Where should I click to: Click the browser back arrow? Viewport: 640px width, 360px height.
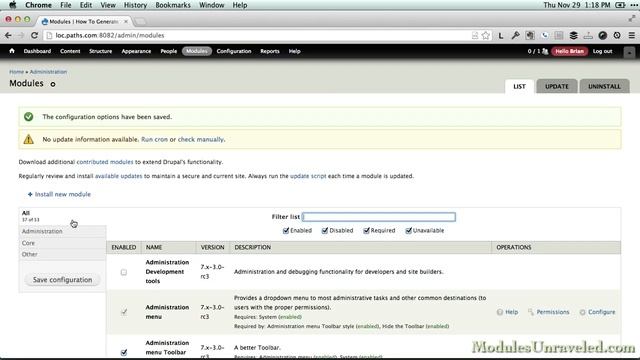[8, 36]
